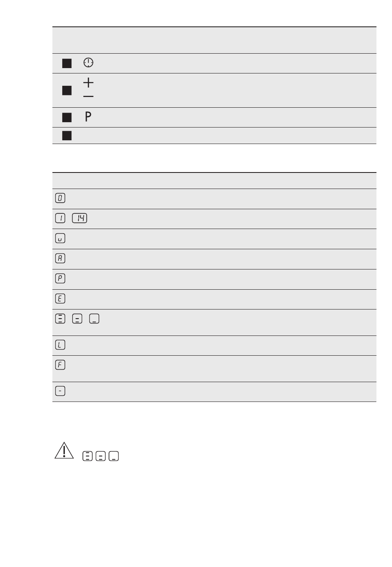
Task: Click the warning triangle icon
Action: click(64, 451)
